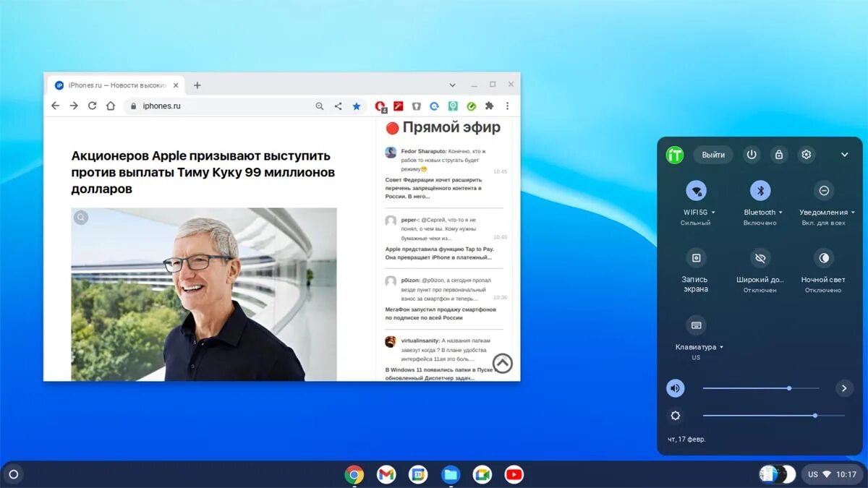
Task: Open Google Meet from the shelf
Action: tap(482, 475)
